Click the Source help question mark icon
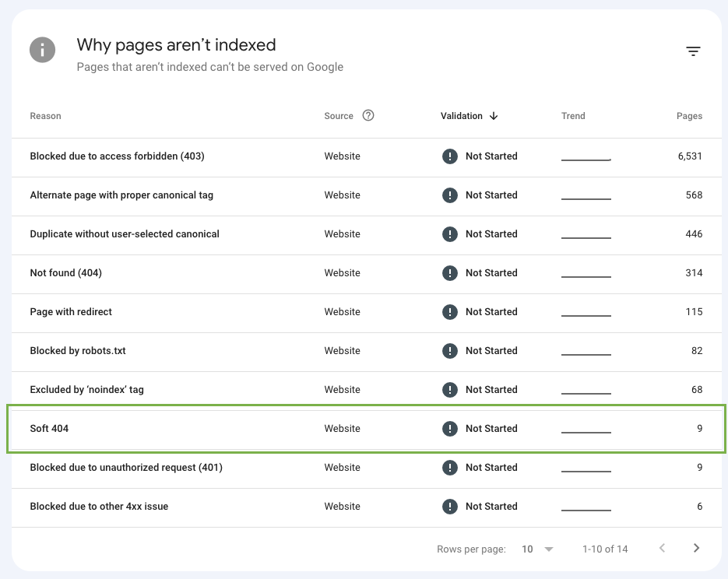 point(368,116)
